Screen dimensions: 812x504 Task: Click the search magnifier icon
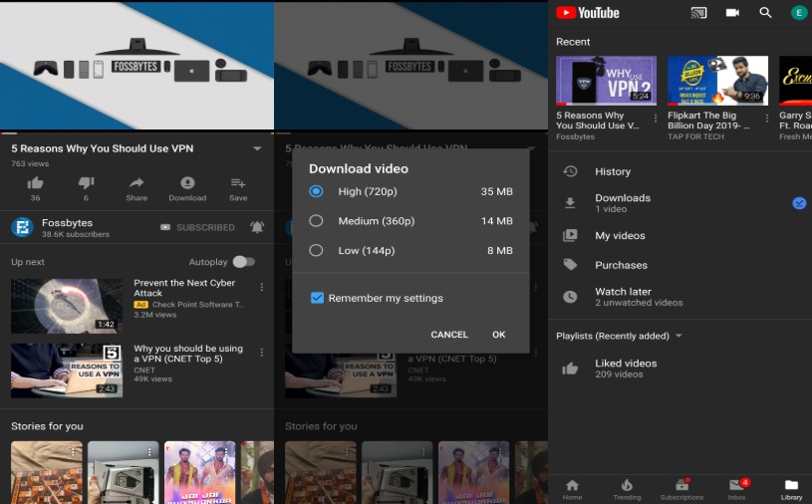click(x=765, y=13)
